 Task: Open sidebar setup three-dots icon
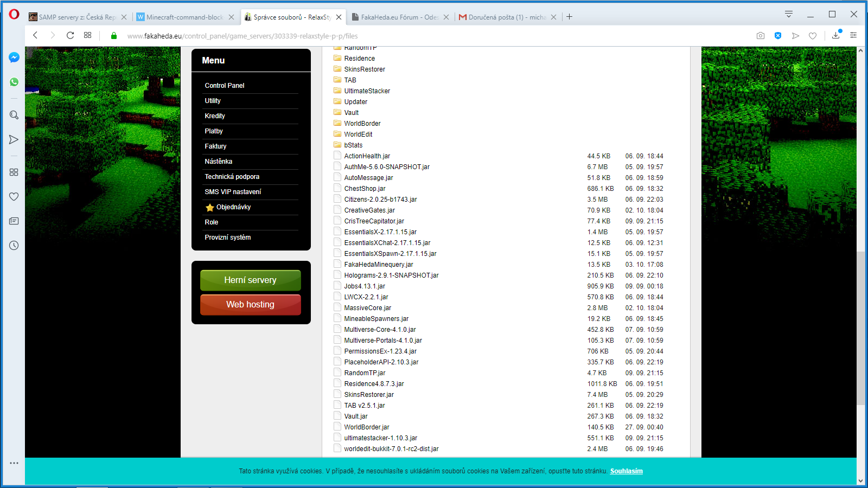click(x=14, y=463)
